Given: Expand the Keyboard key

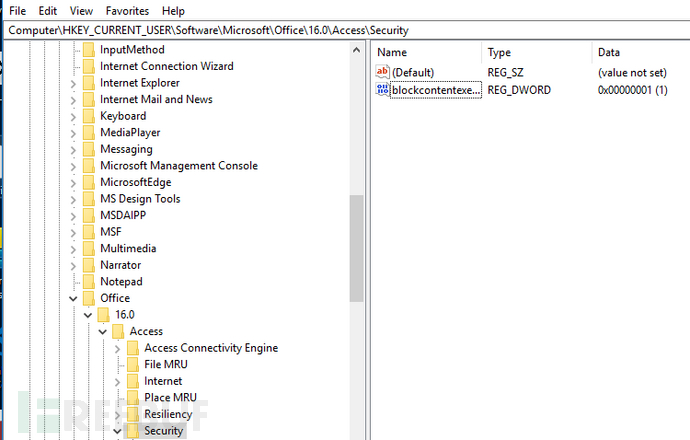Looking at the screenshot, I should (x=73, y=117).
